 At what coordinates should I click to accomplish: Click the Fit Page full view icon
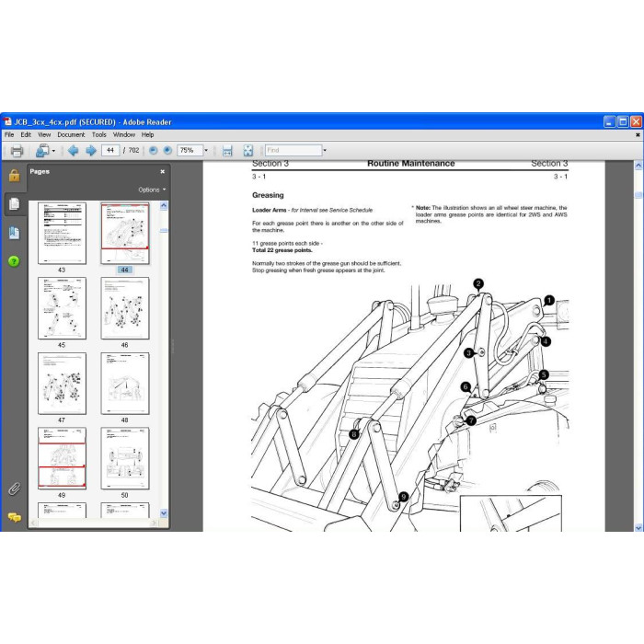tap(248, 151)
